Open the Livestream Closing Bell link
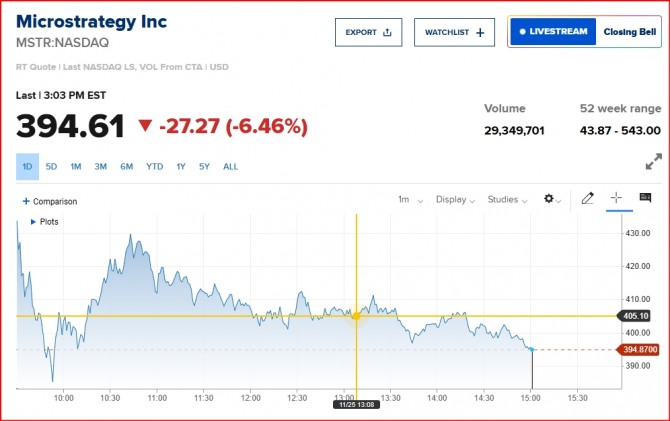Viewport: 670px width, 421px height. click(x=584, y=32)
